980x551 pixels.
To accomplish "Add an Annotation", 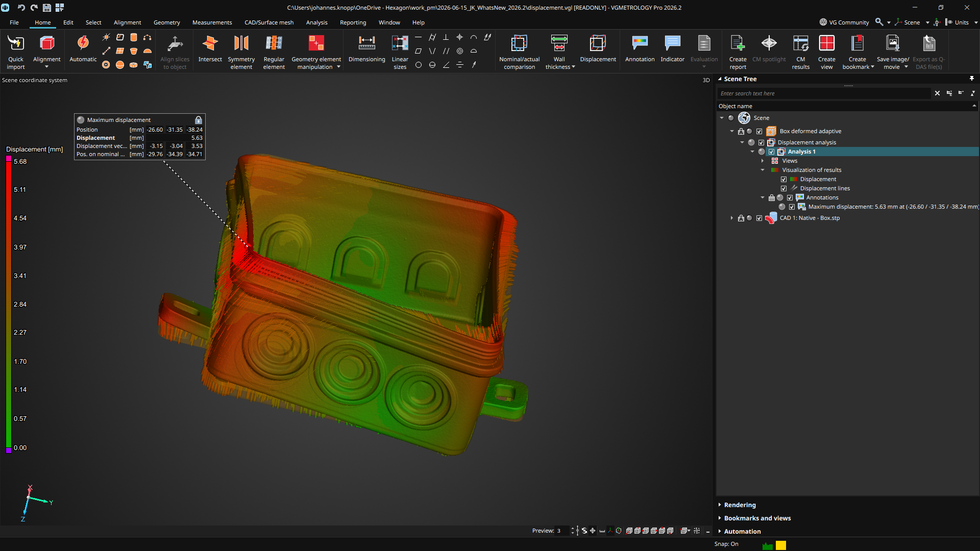I will point(640,49).
